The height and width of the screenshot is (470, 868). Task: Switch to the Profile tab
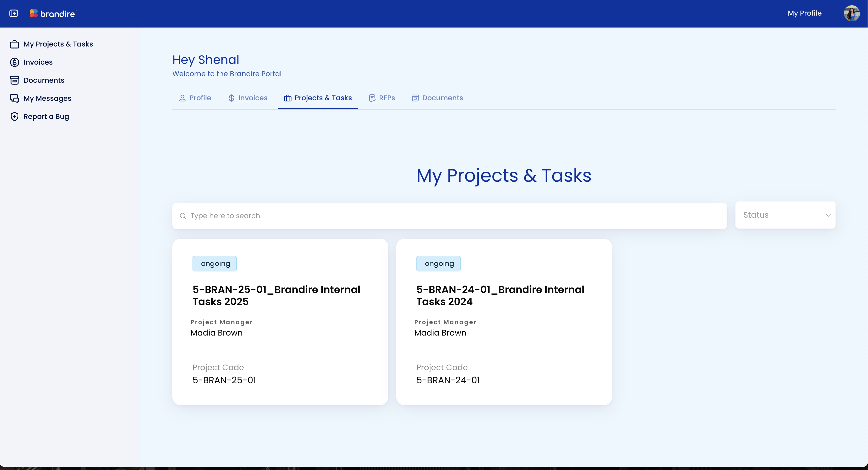(195, 98)
